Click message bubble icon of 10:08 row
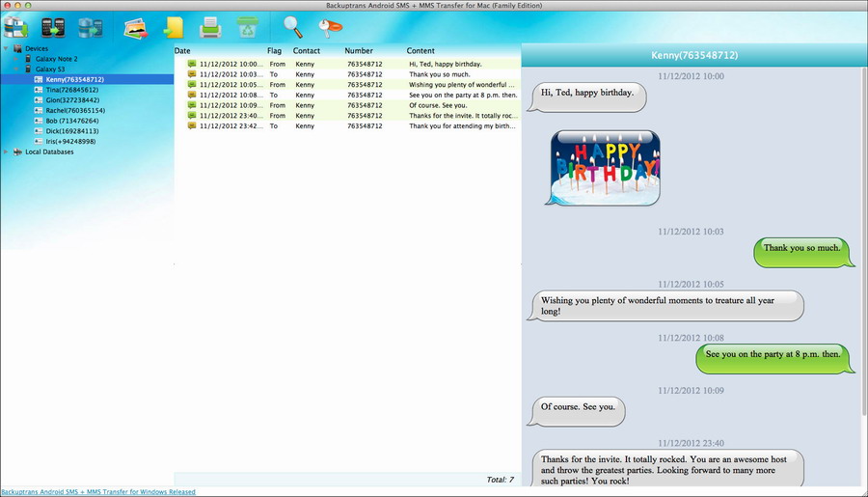 click(192, 95)
